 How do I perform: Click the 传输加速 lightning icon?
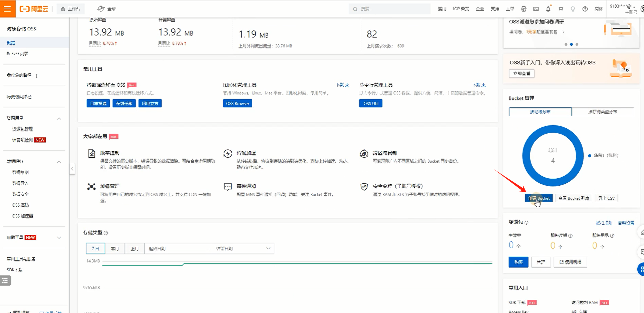(228, 154)
